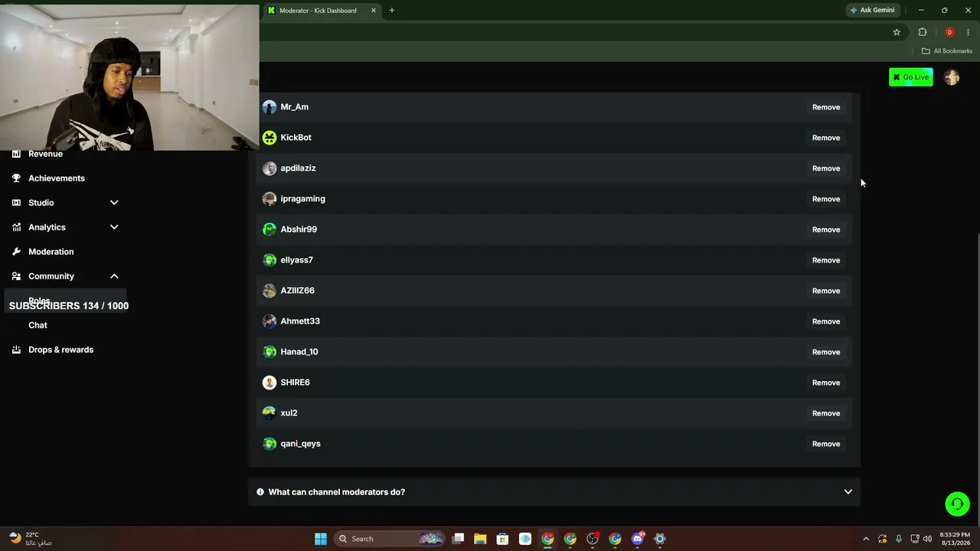Remove Hanad_10 as moderator
This screenshot has width=980, height=551.
[826, 352]
